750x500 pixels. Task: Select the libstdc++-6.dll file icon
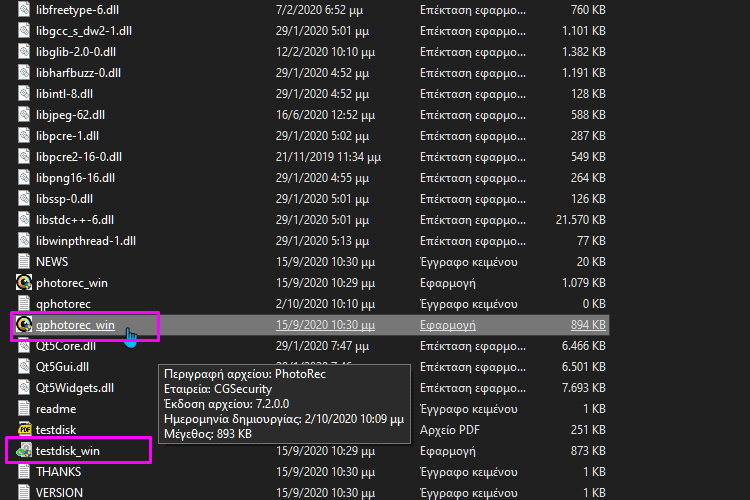click(x=23, y=220)
